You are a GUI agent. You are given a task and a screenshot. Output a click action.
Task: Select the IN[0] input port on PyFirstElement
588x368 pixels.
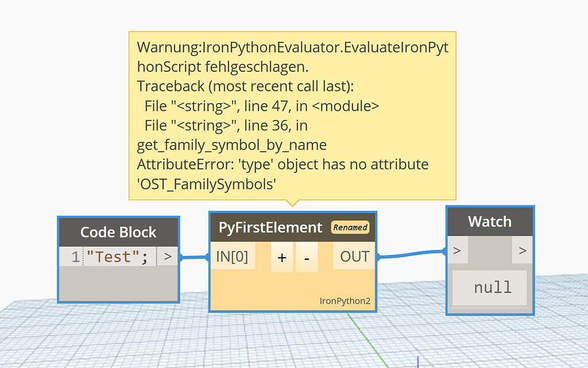233,257
